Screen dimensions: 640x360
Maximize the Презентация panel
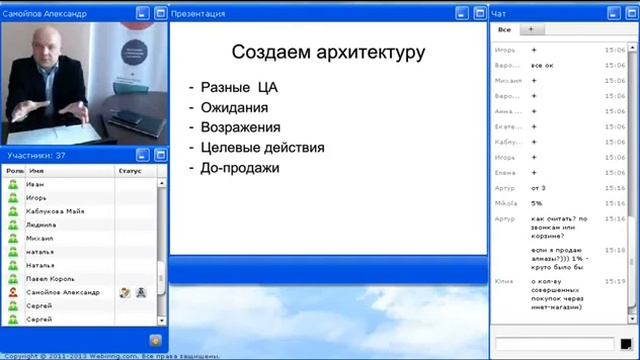480,13
